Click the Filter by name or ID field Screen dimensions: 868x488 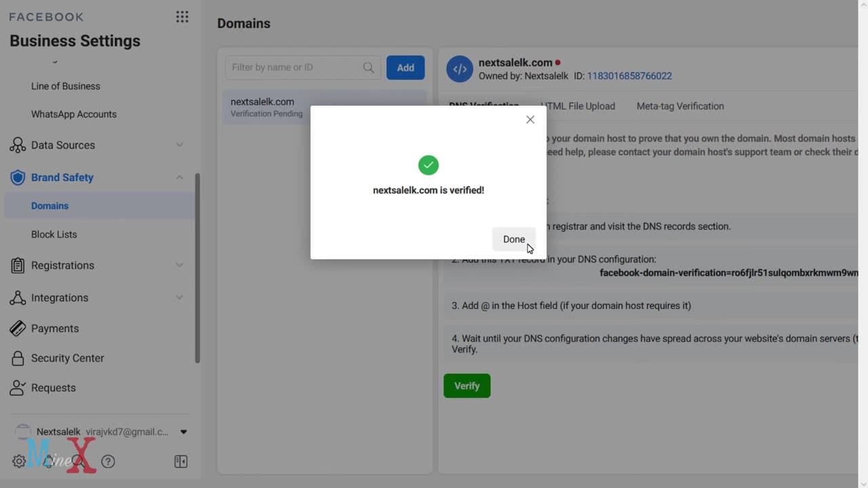(x=303, y=68)
